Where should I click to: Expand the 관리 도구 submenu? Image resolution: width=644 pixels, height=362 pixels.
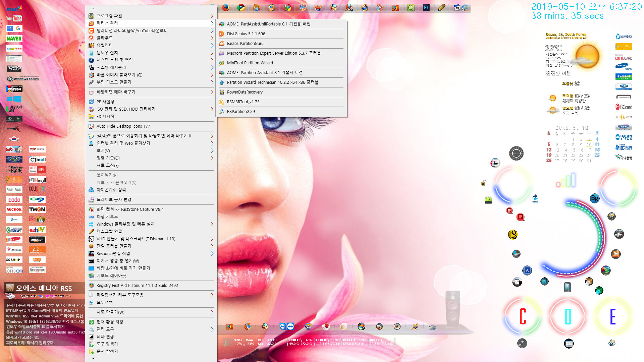tap(151, 329)
